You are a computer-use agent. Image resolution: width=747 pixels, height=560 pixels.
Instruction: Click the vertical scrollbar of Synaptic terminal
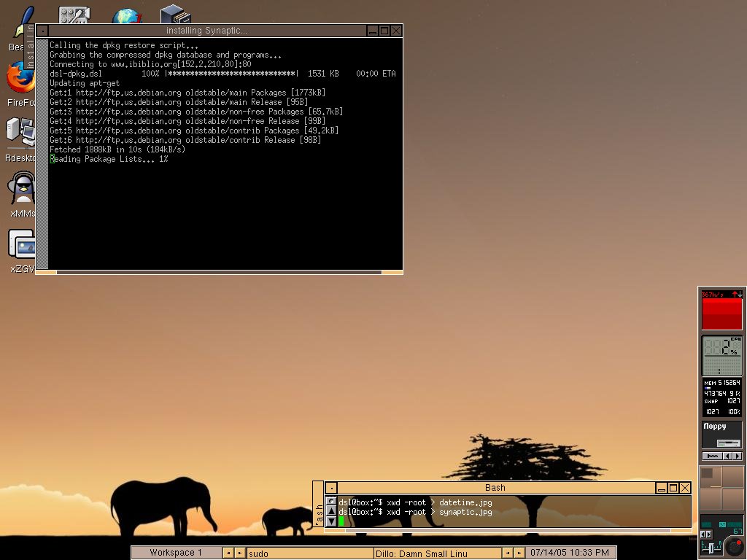coord(42,154)
